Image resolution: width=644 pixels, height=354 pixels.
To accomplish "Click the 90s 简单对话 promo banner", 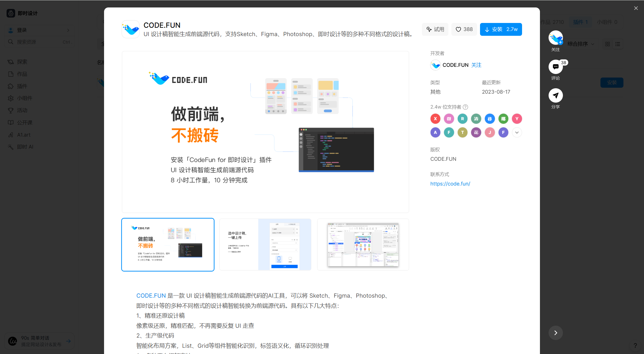I will click(39, 341).
